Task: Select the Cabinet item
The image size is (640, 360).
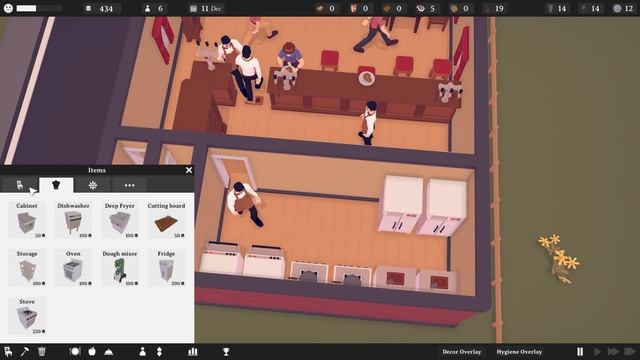Action: click(27, 220)
